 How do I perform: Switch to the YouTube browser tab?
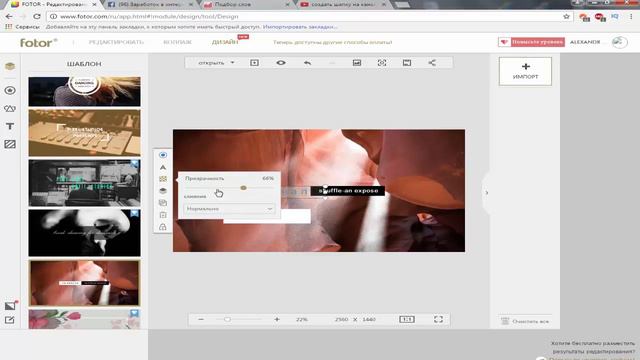343,4
